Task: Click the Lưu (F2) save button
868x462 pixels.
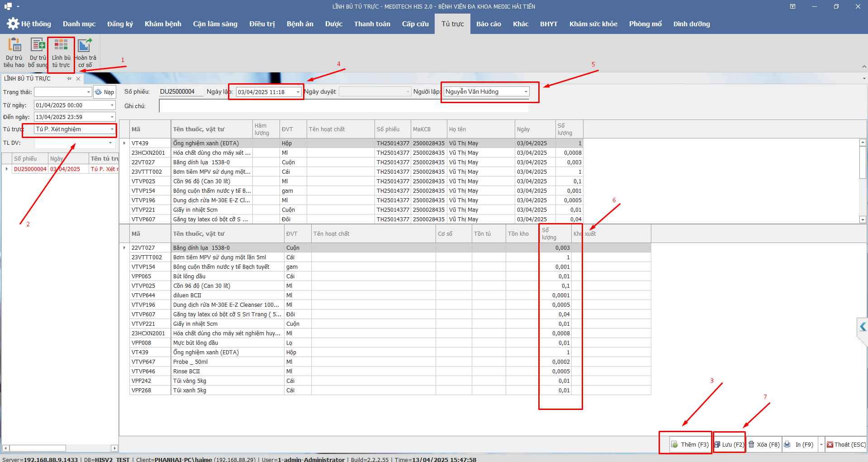Action: [729, 444]
